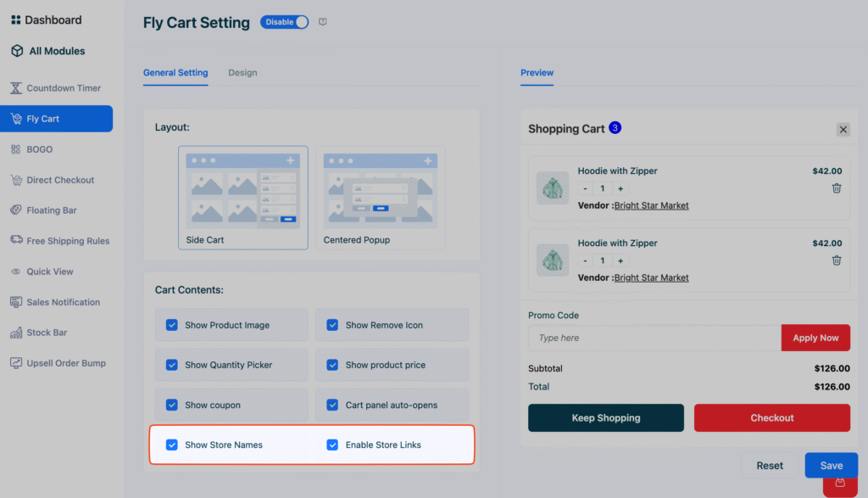
Task: Click the documentation icon beside Disable toggle
Action: click(x=323, y=22)
